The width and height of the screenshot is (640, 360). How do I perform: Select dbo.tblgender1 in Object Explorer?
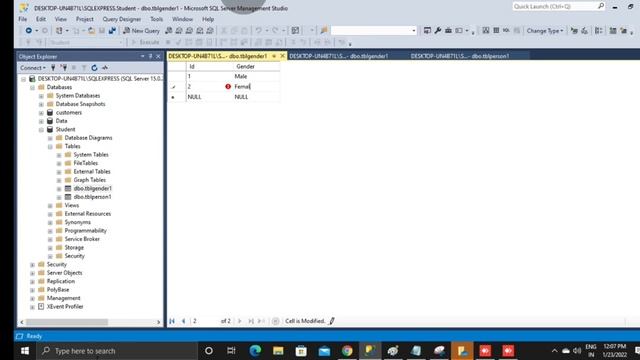[93, 189]
